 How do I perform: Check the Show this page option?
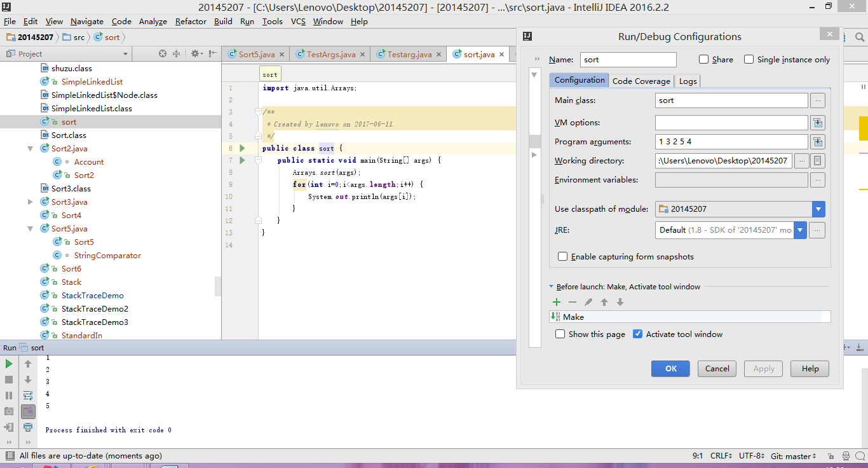(x=560, y=334)
